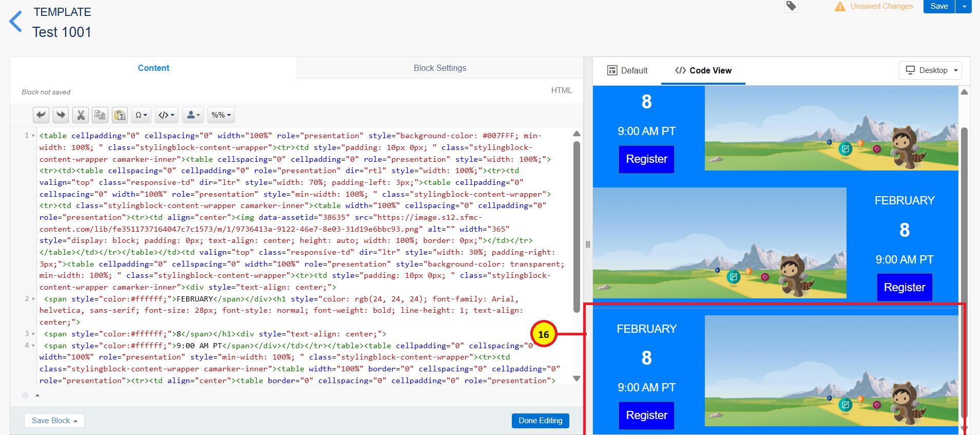Click the redo arrow in editor toolbar
The width and height of the screenshot is (980, 435).
click(61, 115)
